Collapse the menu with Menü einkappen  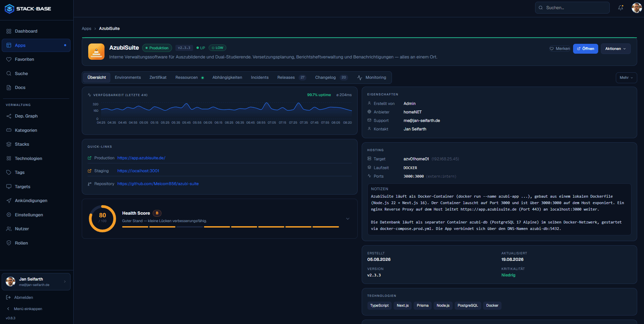(x=24, y=309)
